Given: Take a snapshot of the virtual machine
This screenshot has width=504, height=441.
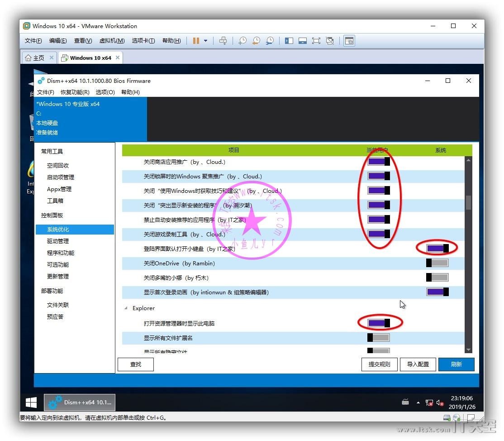Looking at the screenshot, I should [242, 41].
